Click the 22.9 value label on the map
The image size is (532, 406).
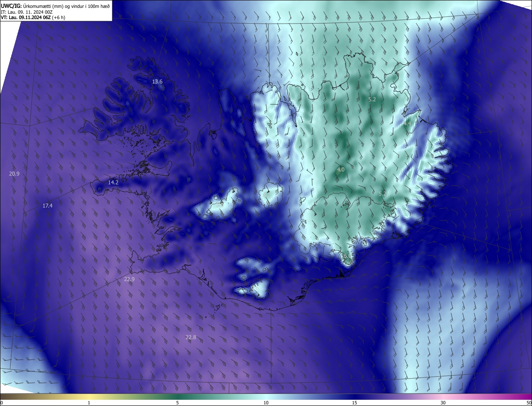pyautogui.click(x=129, y=279)
